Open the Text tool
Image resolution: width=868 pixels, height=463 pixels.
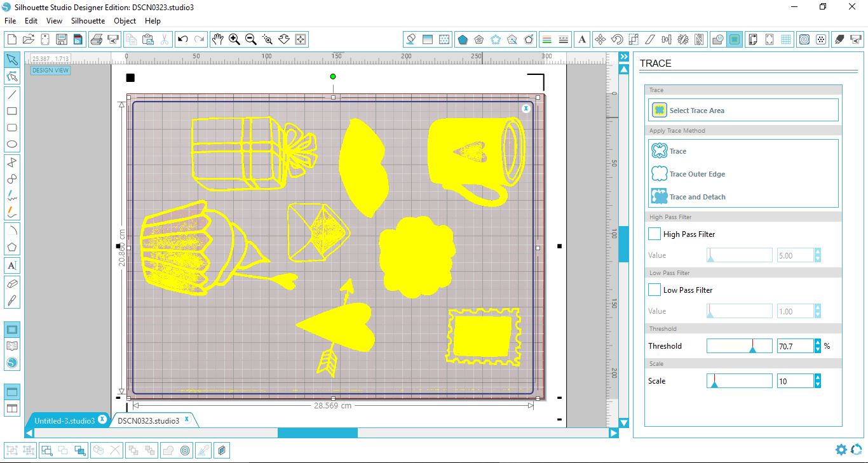pos(11,265)
